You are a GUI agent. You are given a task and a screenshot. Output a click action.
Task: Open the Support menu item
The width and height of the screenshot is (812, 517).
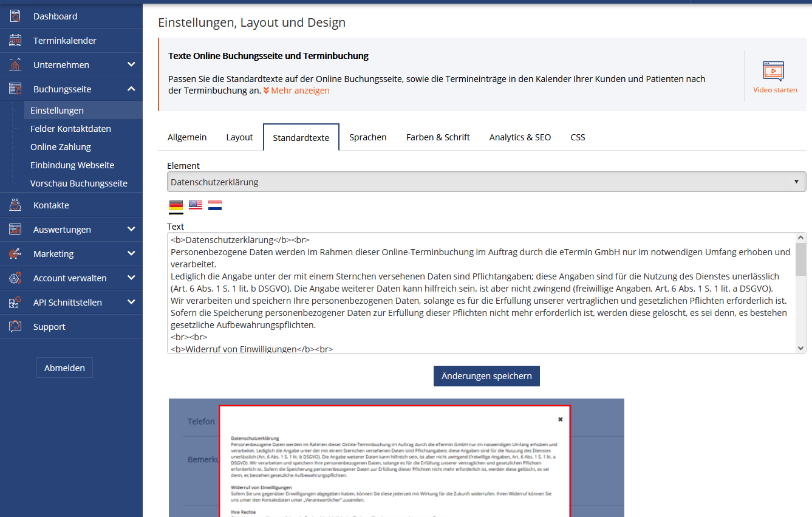tap(71, 327)
